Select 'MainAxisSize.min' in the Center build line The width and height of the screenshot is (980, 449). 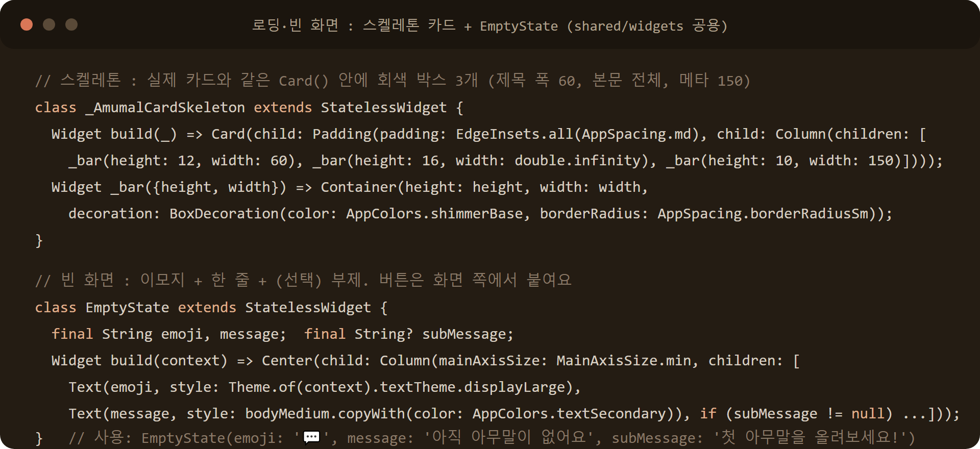(x=623, y=361)
